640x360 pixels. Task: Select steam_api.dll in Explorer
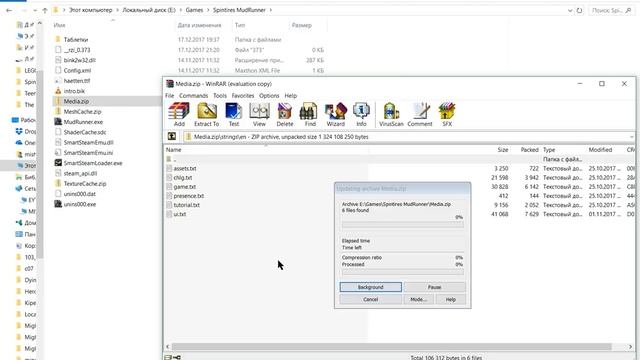[x=80, y=173]
